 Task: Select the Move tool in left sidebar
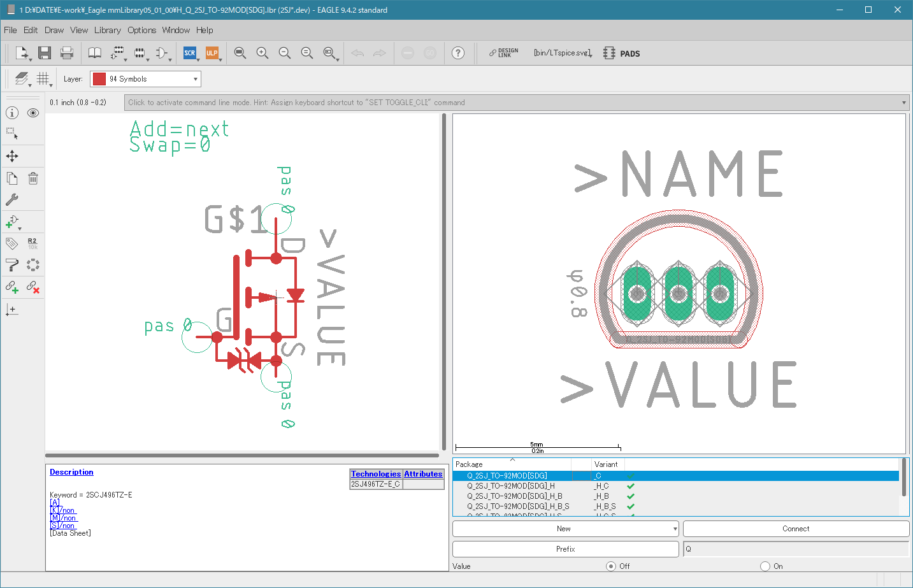(12, 156)
